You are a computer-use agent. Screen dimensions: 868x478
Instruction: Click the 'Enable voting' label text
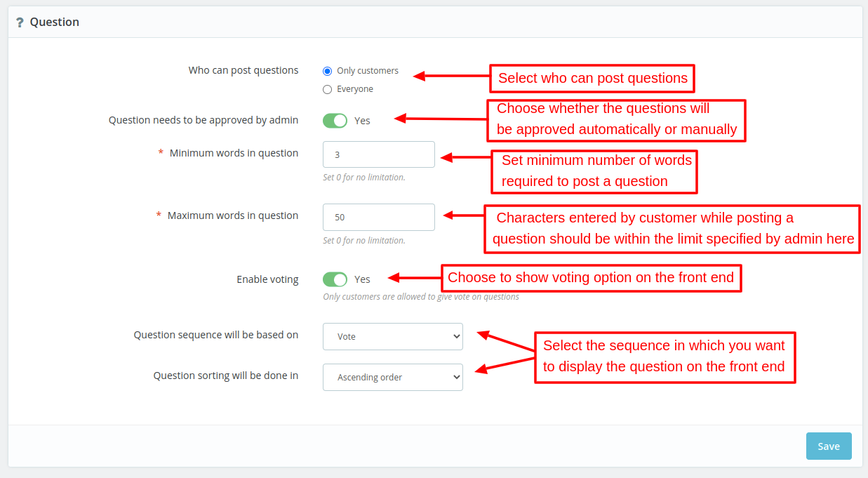(267, 279)
